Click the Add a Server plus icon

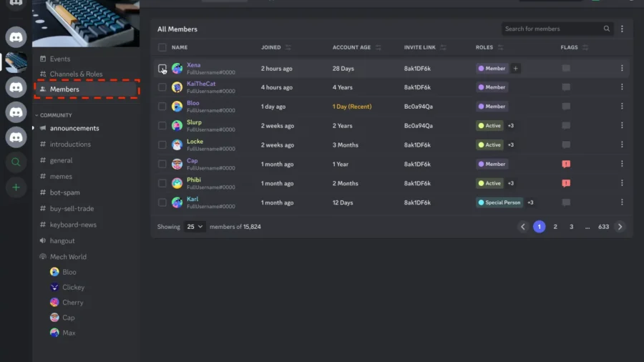point(16,187)
